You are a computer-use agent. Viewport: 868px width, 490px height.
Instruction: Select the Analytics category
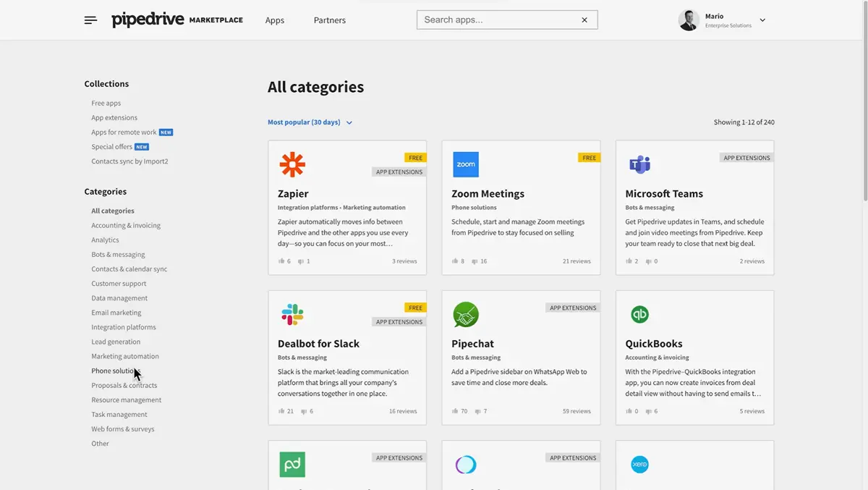tap(105, 240)
